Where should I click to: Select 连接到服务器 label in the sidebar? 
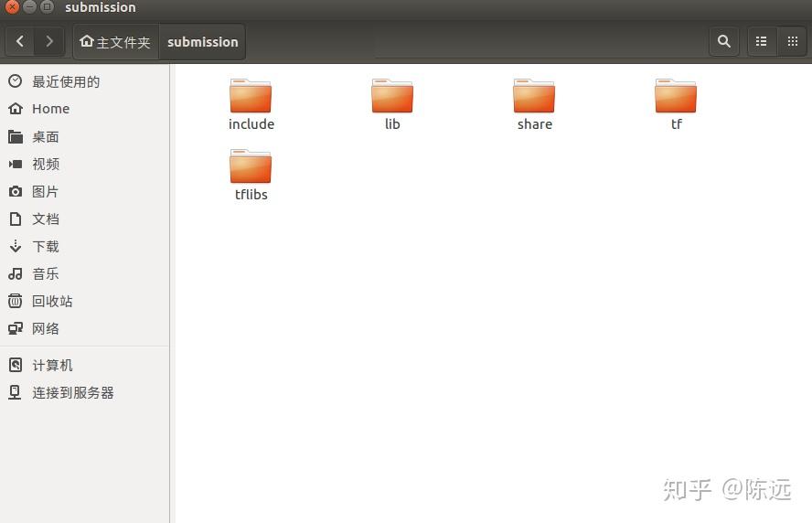[73, 392]
